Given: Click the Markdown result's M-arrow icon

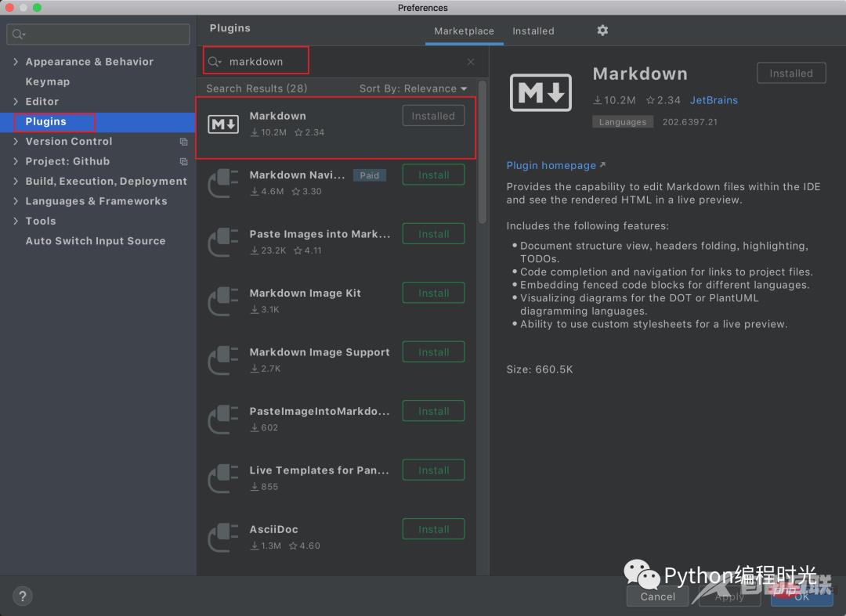Looking at the screenshot, I should tap(223, 124).
